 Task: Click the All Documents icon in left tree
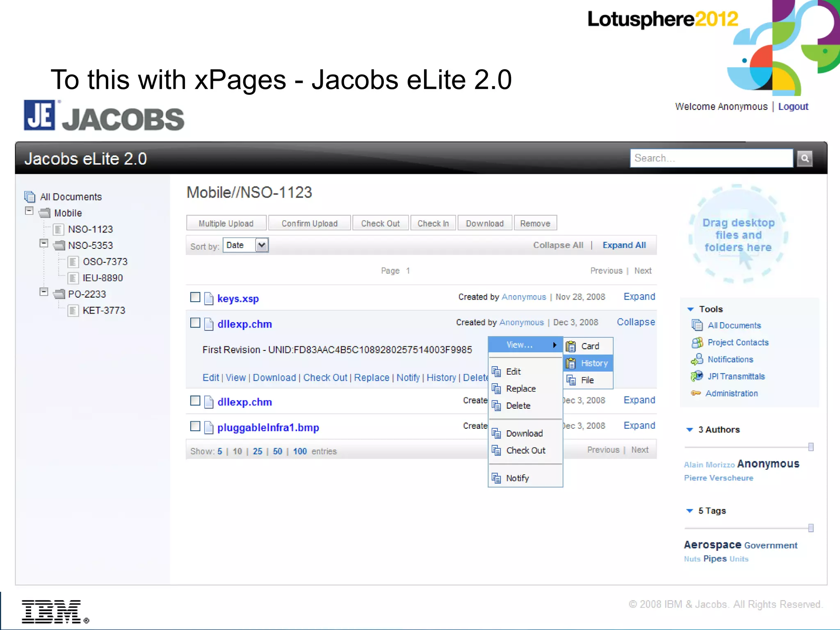pos(30,197)
